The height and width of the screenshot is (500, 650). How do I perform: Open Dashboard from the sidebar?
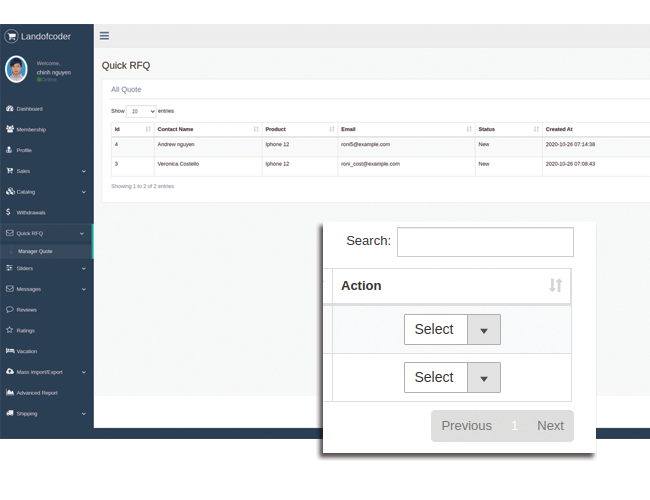point(30,108)
